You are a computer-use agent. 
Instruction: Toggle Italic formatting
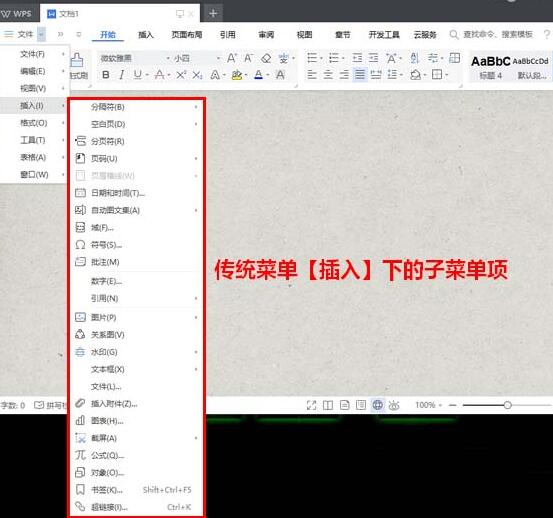[x=121, y=75]
